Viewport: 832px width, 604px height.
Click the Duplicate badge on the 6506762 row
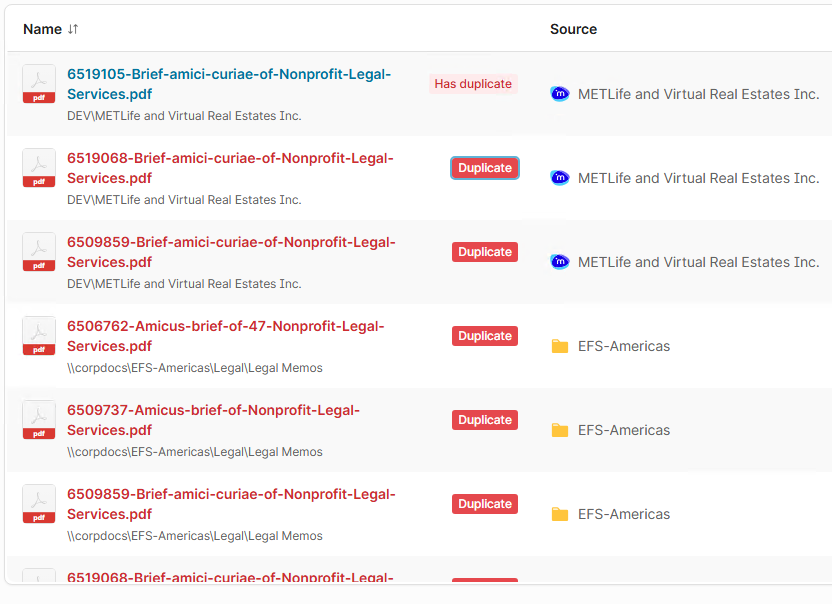[x=485, y=336]
